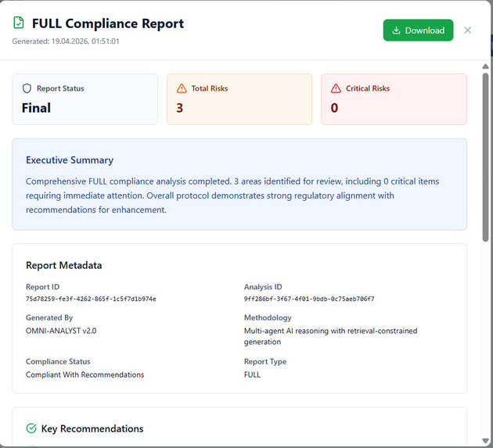
Task: Close the compliance report dialog
Action: pos(467,30)
